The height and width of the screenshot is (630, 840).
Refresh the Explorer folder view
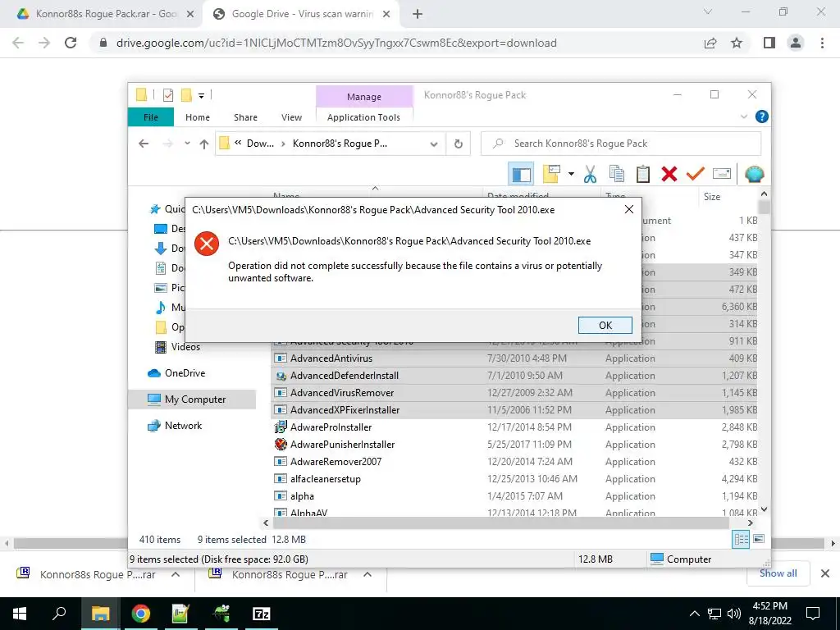click(x=458, y=144)
